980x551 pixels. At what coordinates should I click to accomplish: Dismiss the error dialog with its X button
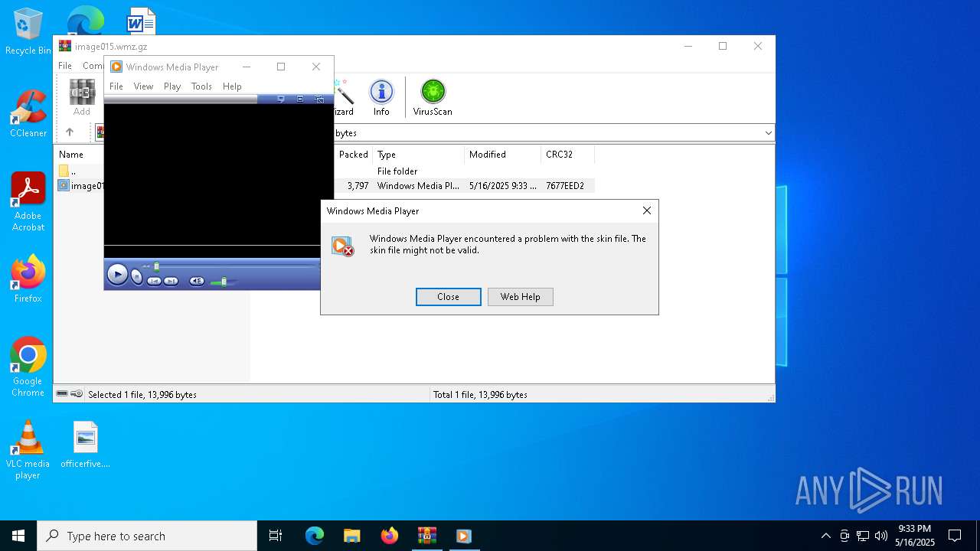647,210
